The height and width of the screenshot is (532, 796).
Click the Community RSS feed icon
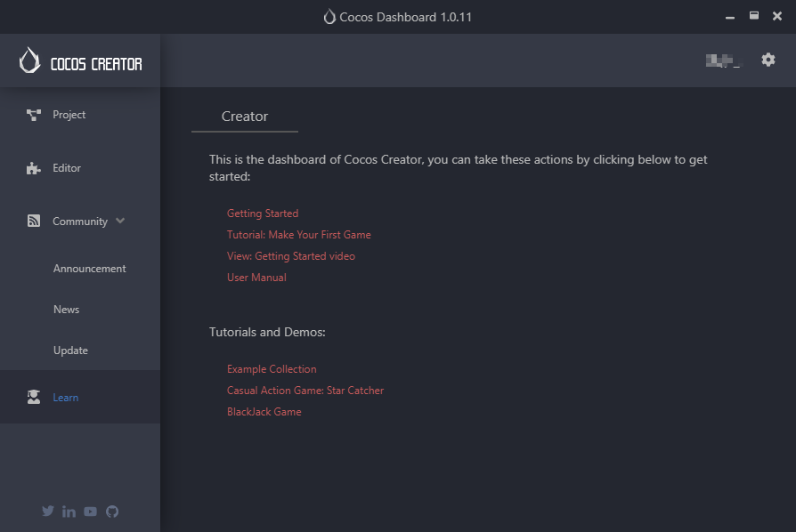(34, 222)
